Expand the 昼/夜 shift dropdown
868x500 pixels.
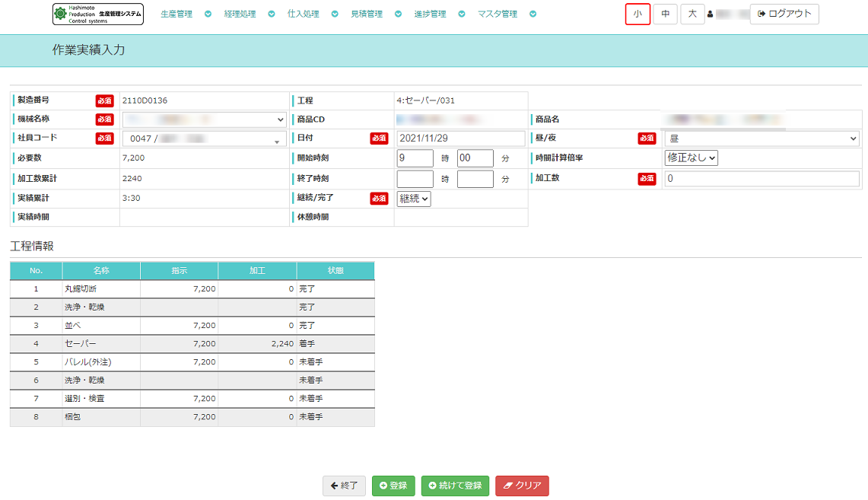pos(761,139)
